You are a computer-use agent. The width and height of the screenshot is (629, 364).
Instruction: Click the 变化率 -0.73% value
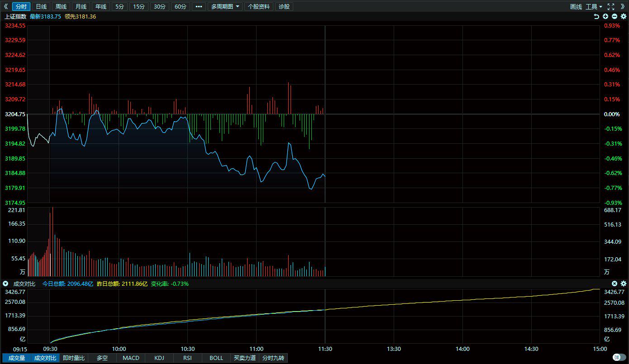tap(170, 284)
